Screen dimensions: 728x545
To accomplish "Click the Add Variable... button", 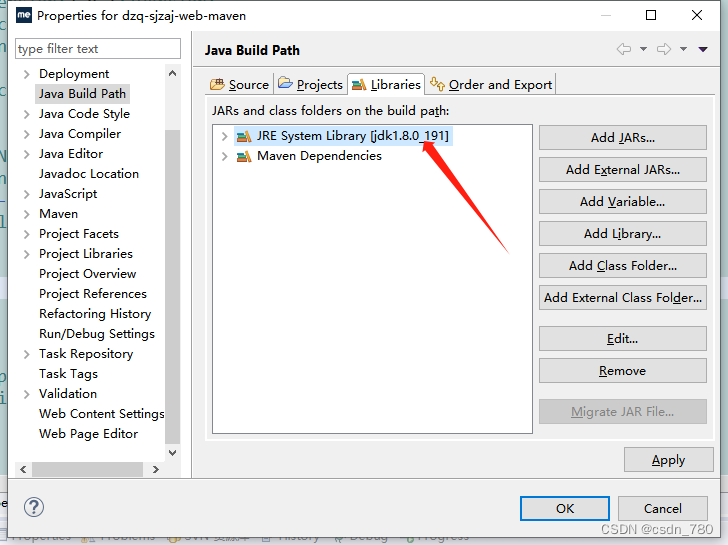I will [623, 201].
